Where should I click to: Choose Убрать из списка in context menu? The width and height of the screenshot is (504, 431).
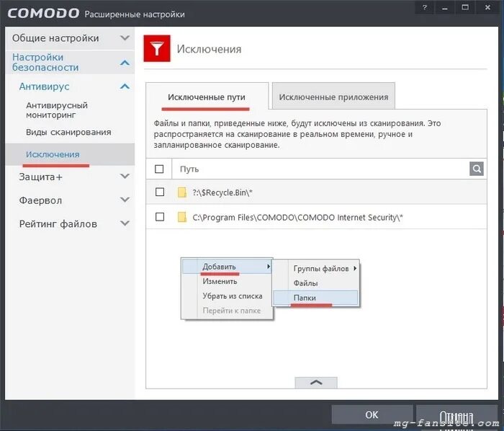(227, 296)
